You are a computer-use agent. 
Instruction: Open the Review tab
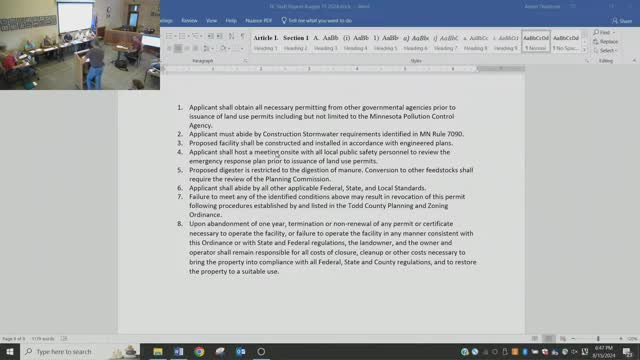pos(189,20)
